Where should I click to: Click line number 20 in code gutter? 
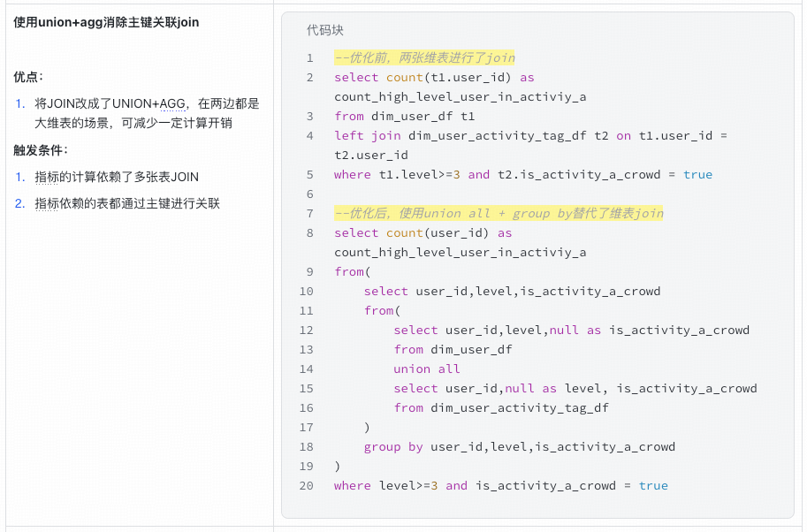click(306, 486)
